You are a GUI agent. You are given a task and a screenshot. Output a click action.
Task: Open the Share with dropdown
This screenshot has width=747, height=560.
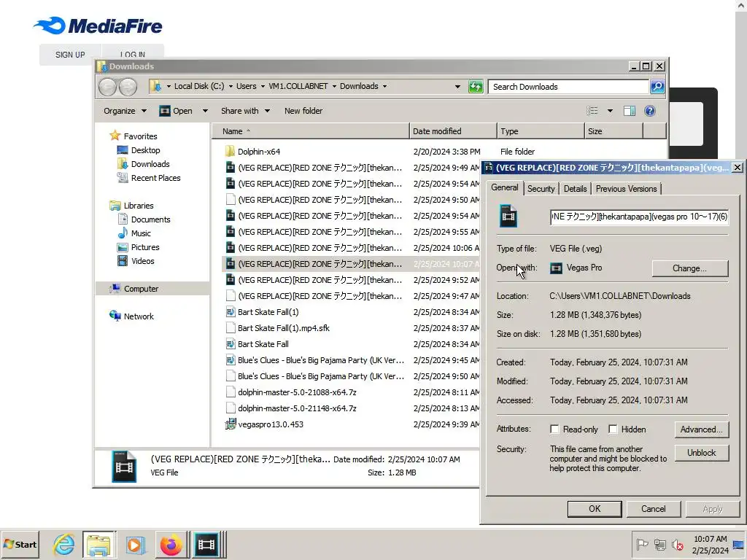(245, 111)
